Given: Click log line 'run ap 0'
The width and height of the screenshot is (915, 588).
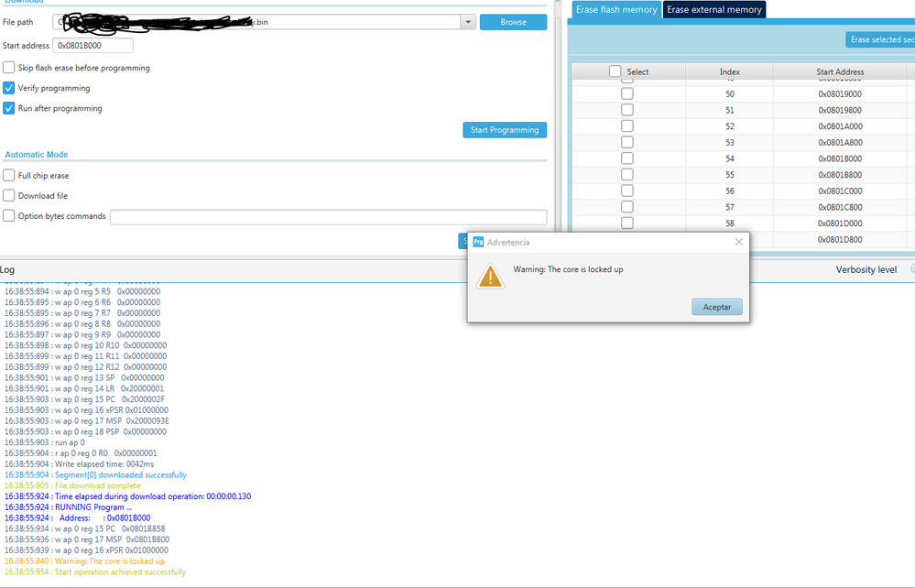Looking at the screenshot, I should click(x=44, y=442).
